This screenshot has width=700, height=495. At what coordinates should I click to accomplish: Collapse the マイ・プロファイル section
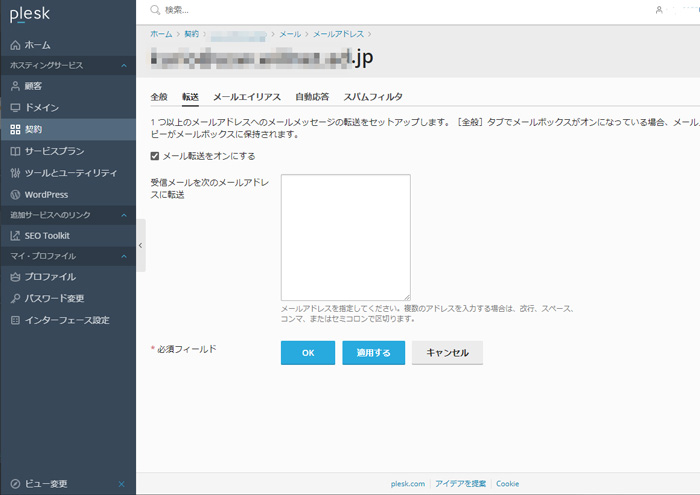point(123,256)
